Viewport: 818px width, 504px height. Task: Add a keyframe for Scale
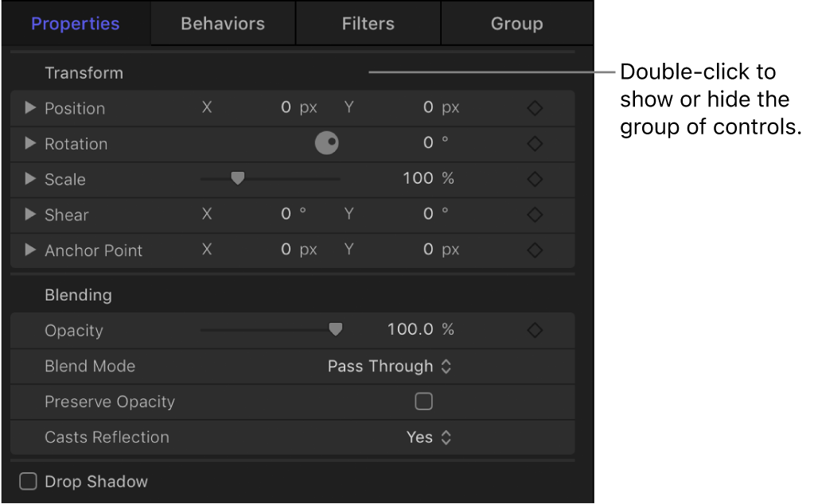pos(535,179)
